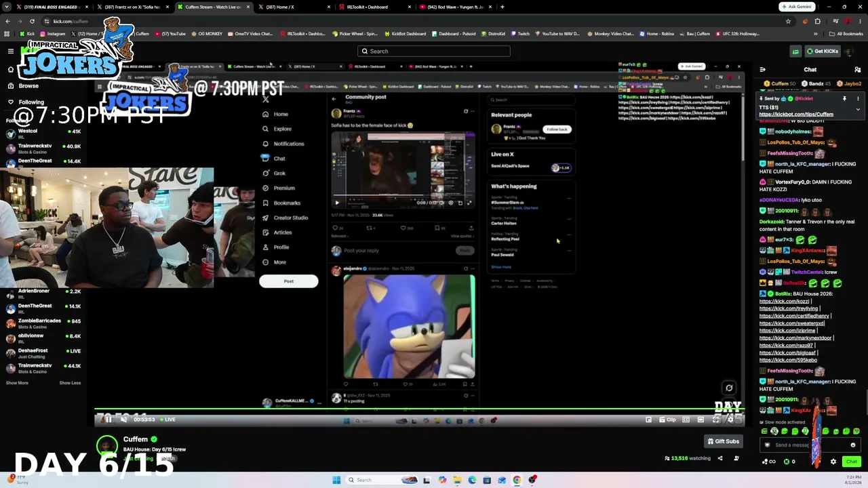Click the green Chat send button
Image resolution: width=868 pixels, height=488 pixels.
[x=852, y=462]
